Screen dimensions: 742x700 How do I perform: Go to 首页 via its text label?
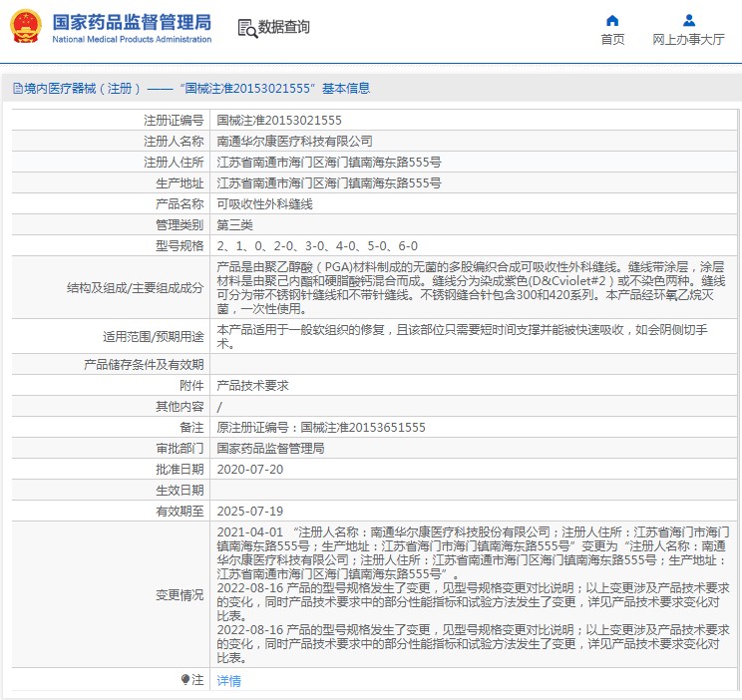[x=612, y=40]
